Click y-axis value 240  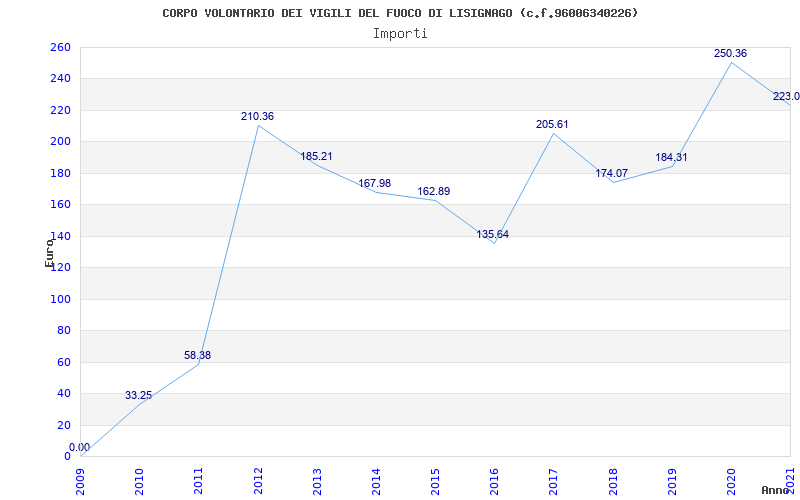(x=60, y=79)
